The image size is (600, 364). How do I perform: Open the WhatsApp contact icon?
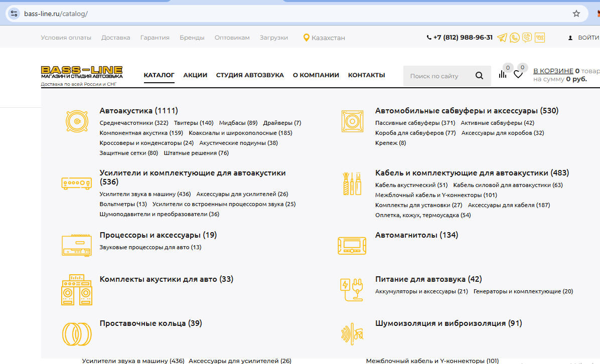(515, 38)
